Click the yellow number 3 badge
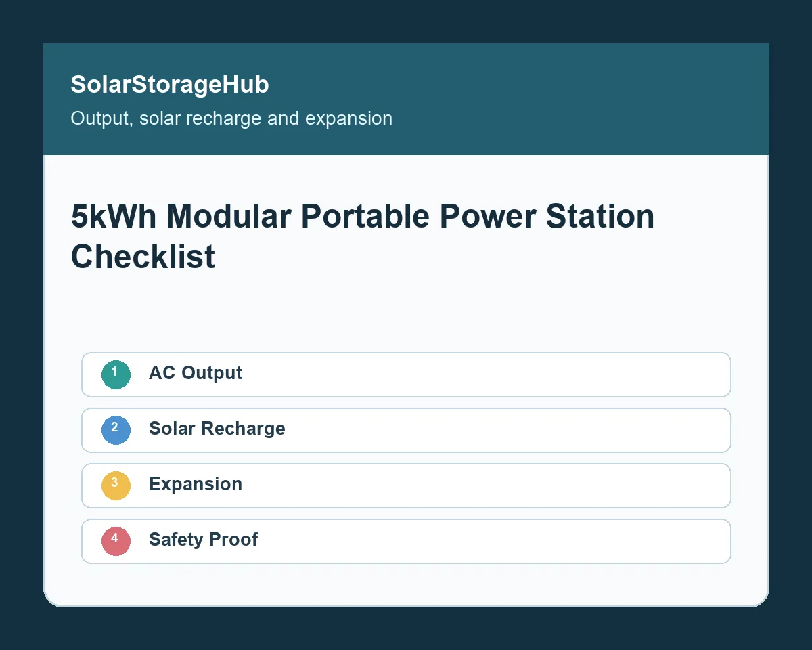Viewport: 812px width, 650px height. 116,485
